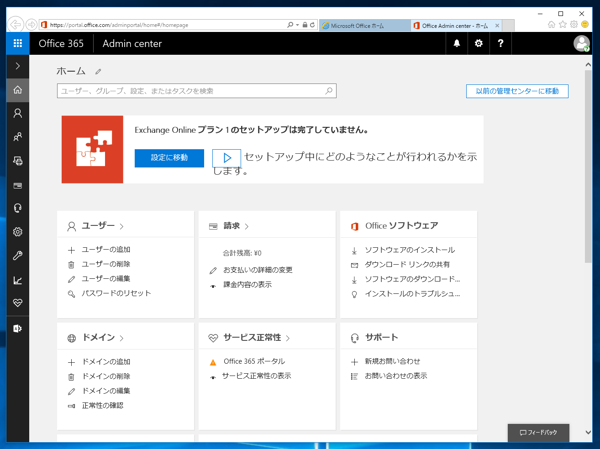Open the Health heart icon in sidebar
Screen dimensions: 600x449
(x=18, y=303)
